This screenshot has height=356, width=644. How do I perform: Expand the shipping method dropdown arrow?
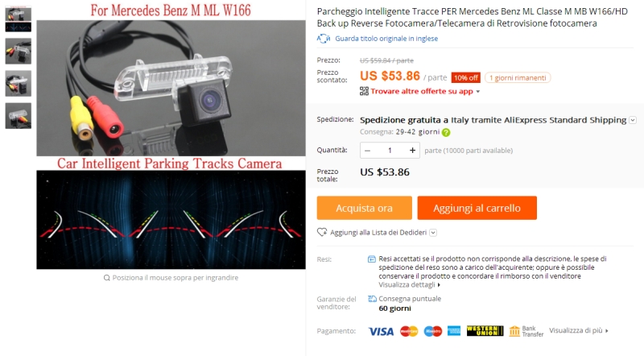coord(633,120)
